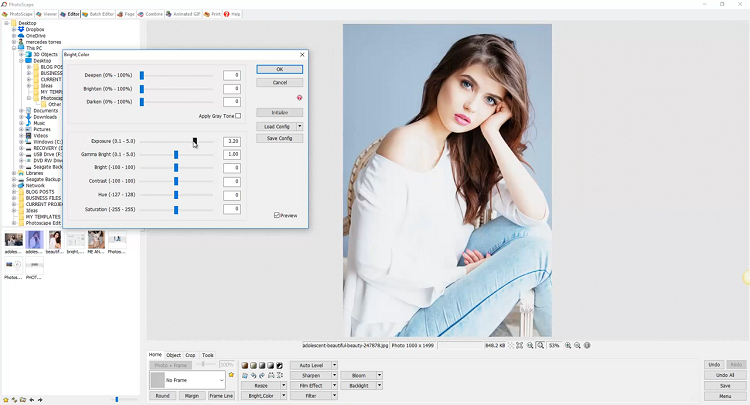Image resolution: width=750 pixels, height=405 pixels.
Task: Click the zoom out magnifier in status bar
Action: click(578, 345)
